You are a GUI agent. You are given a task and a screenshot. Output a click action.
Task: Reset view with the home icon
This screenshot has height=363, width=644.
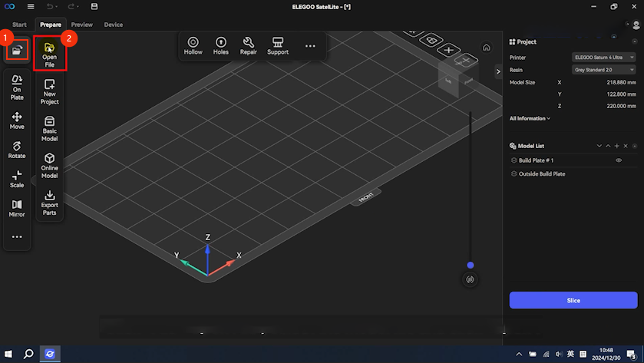(x=487, y=48)
